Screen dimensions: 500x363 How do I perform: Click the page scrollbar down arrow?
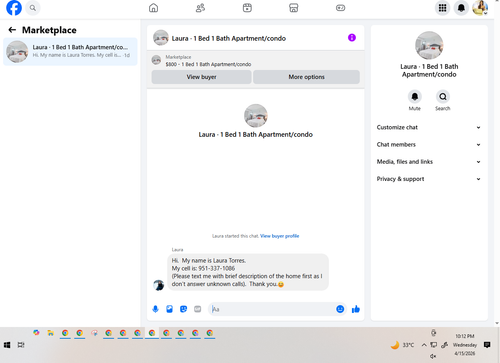(x=497, y=323)
